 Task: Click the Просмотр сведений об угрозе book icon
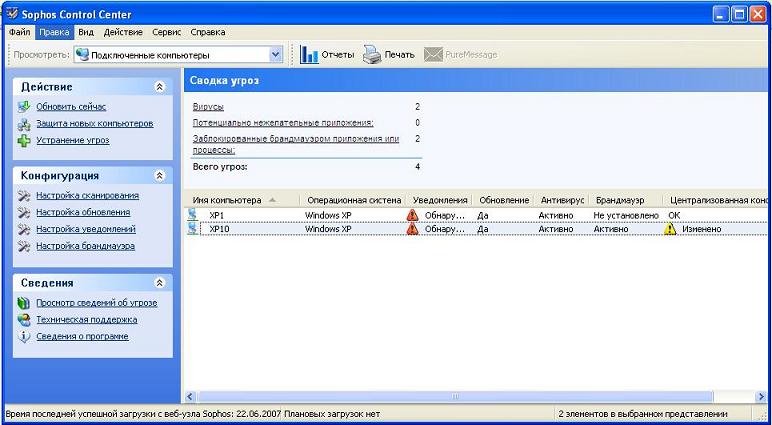tap(24, 303)
